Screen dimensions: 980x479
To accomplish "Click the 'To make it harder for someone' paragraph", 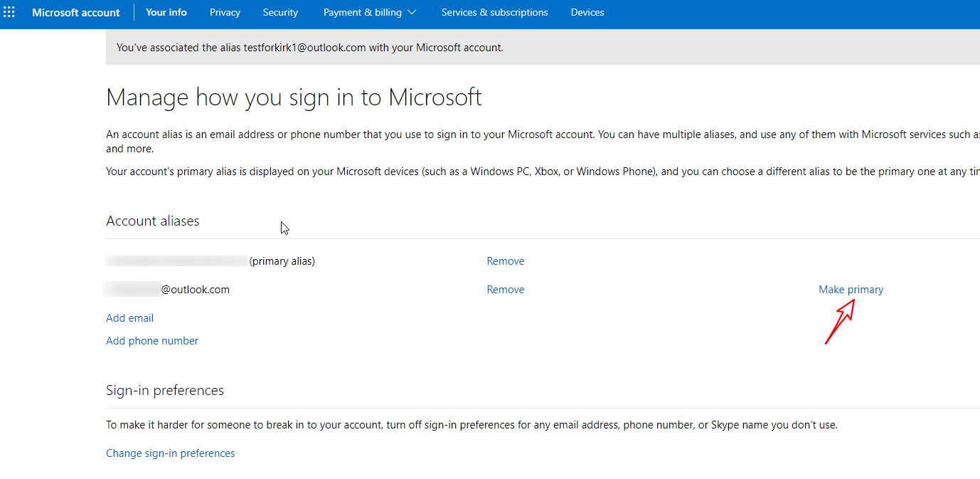I will click(x=472, y=425).
